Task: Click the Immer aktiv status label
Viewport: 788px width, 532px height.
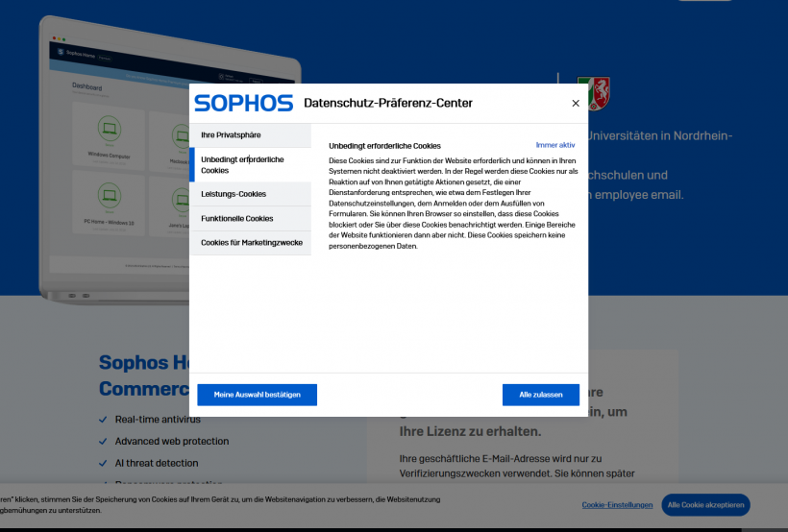Action: 555,145
